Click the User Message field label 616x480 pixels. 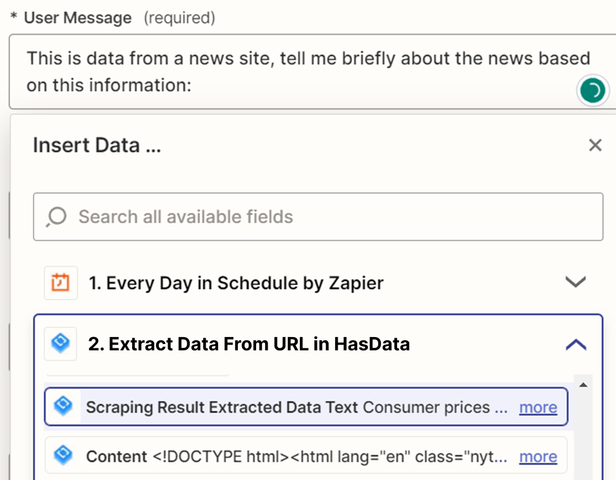pyautogui.click(x=82, y=18)
